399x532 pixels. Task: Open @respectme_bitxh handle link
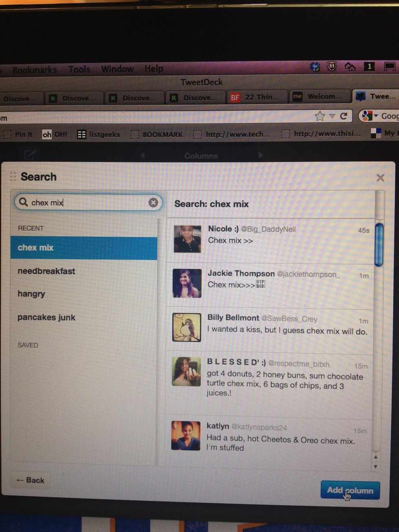point(299,364)
